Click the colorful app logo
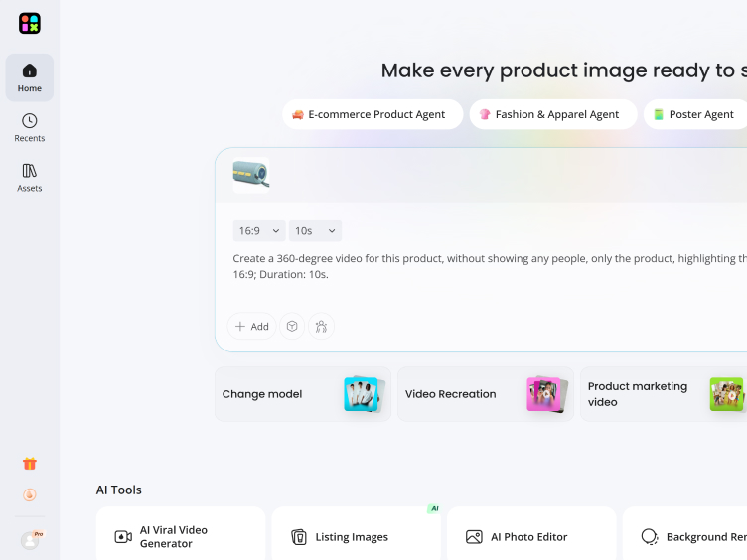Image resolution: width=747 pixels, height=560 pixels. coord(30,24)
